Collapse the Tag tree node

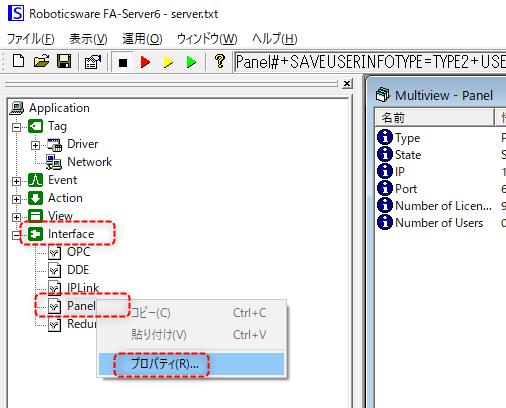click(16, 127)
